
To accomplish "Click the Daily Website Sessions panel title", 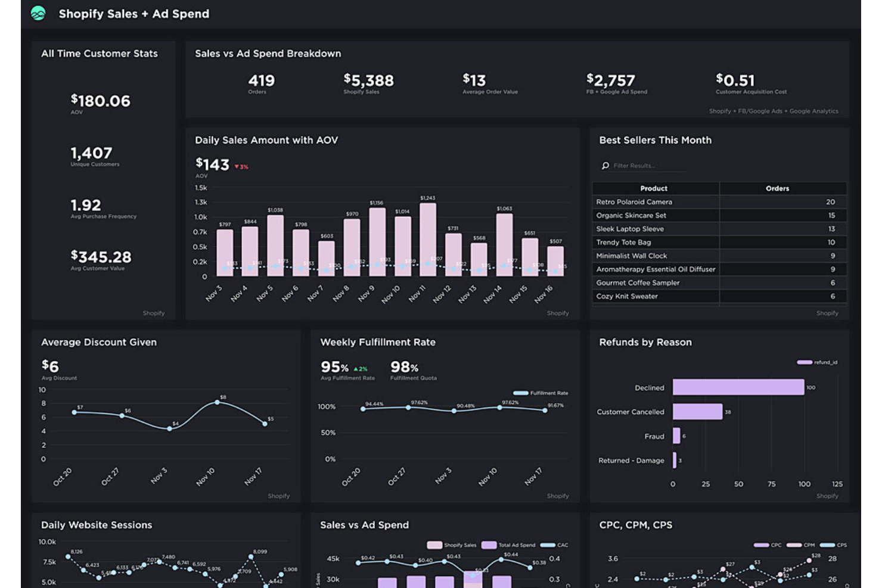I will 97,525.
